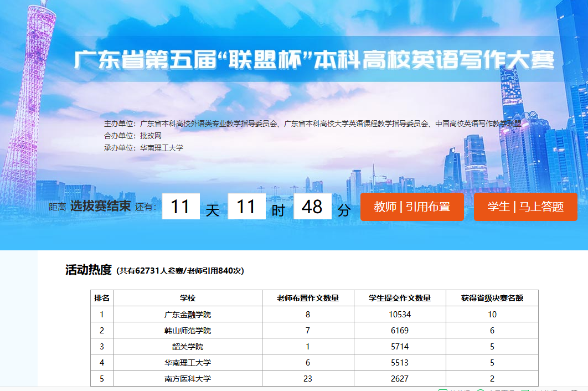The height and width of the screenshot is (391, 588).
Task: Click the countdown minutes box showing 48
Action: pyautogui.click(x=312, y=207)
